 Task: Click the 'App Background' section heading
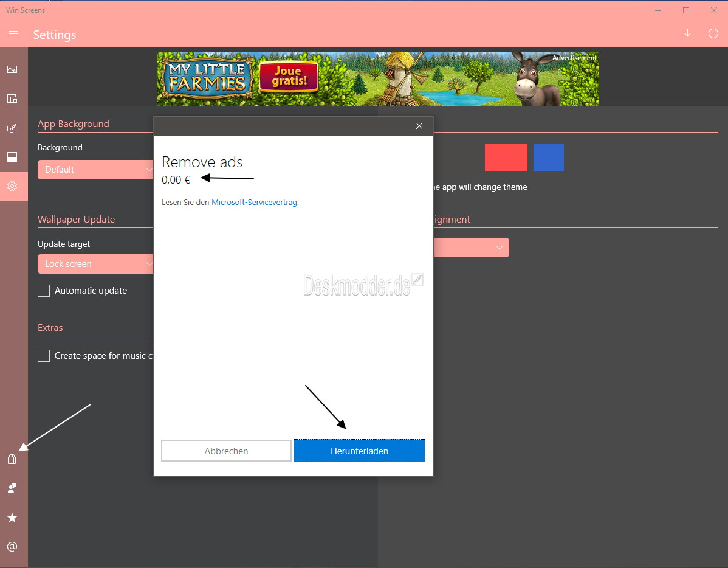click(74, 123)
